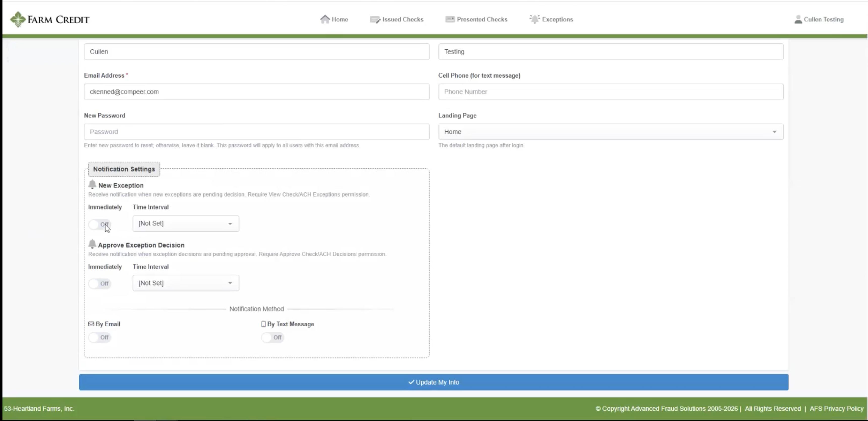This screenshot has height=421, width=868.
Task: Open New Exception Time Interval dropdown
Action: [x=186, y=223]
